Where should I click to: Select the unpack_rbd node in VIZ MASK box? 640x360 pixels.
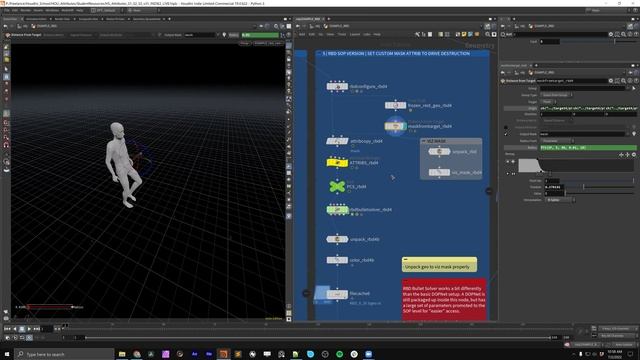point(439,151)
